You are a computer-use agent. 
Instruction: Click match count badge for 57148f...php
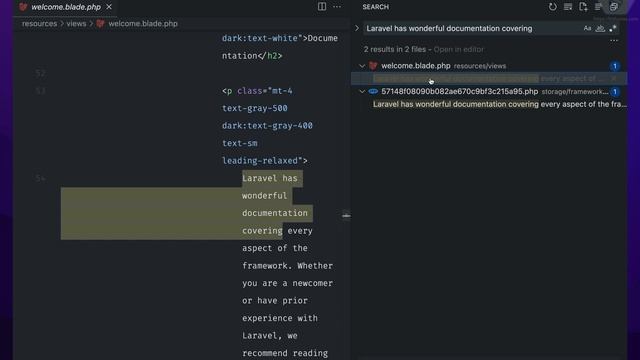pyautogui.click(x=615, y=91)
